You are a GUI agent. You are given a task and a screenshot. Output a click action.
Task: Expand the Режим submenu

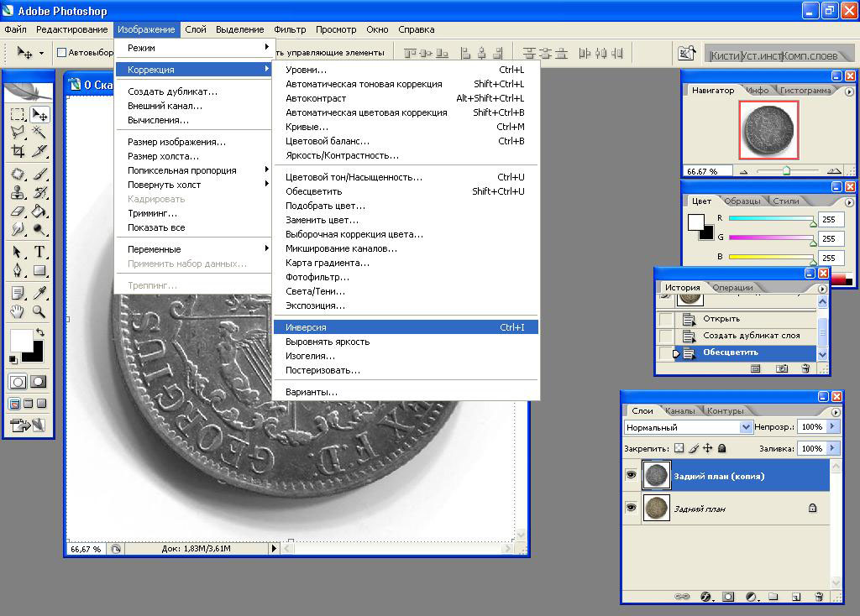coord(194,48)
